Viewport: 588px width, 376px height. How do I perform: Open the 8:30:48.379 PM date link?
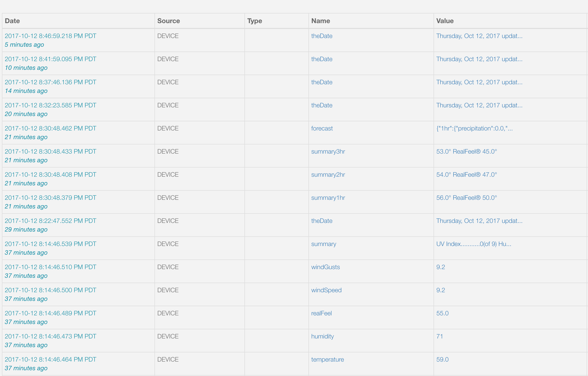point(51,198)
